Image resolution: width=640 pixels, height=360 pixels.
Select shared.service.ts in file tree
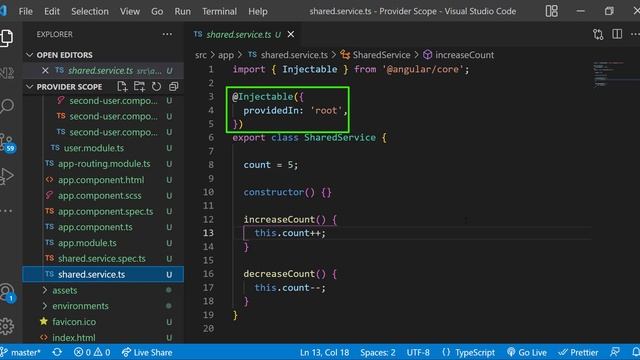(103, 274)
